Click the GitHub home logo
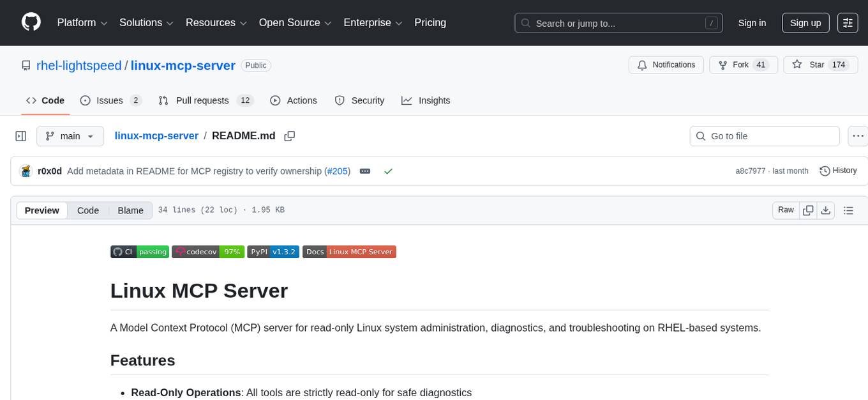Screen dimensions: 868x400 point(31,22)
